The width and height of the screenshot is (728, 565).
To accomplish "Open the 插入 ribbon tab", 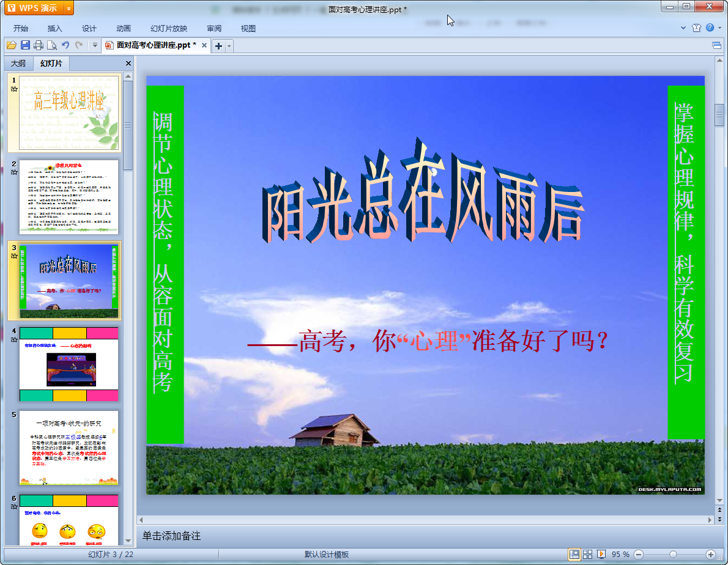I will pos(55,28).
